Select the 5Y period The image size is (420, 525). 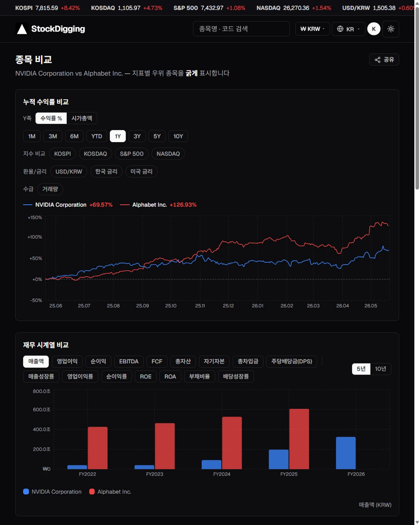click(x=157, y=136)
